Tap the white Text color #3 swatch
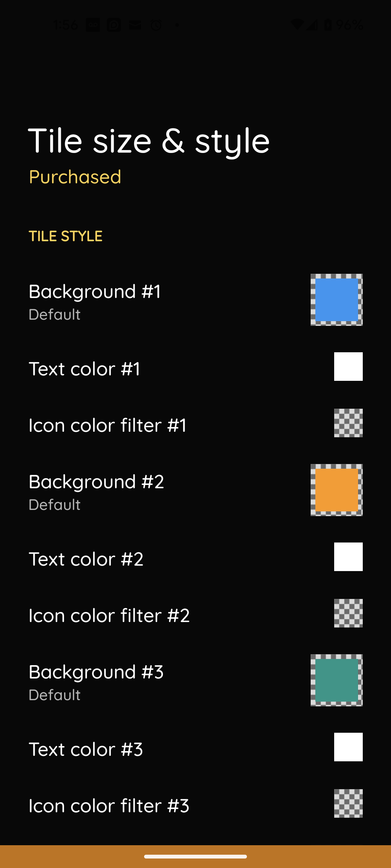Viewport: 391px width, 868px height. (x=348, y=747)
